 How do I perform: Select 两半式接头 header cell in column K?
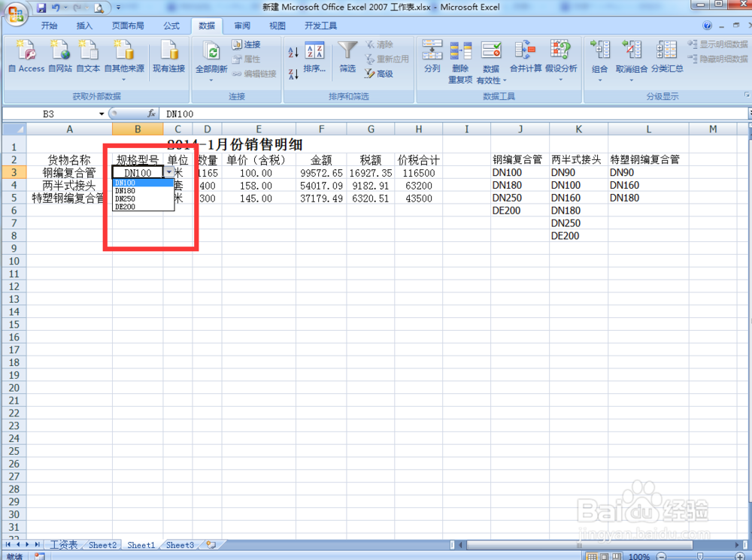pos(578,159)
